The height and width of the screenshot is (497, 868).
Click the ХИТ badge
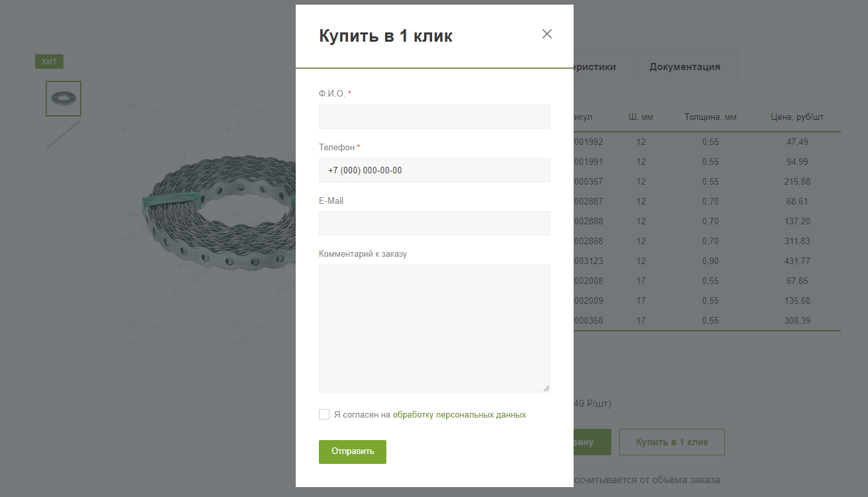pyautogui.click(x=49, y=62)
